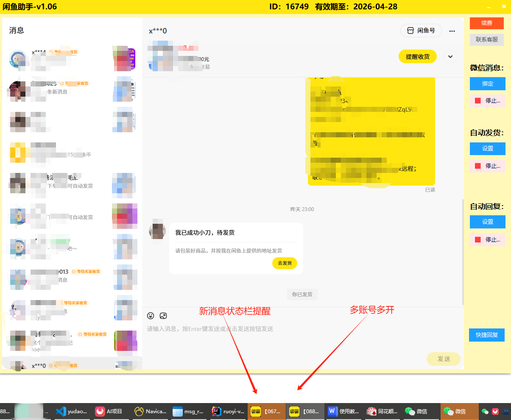This screenshot has width=511, height=420.
Task: Switch to ruoyi IntelliJ taskbar item
Action: [228, 412]
